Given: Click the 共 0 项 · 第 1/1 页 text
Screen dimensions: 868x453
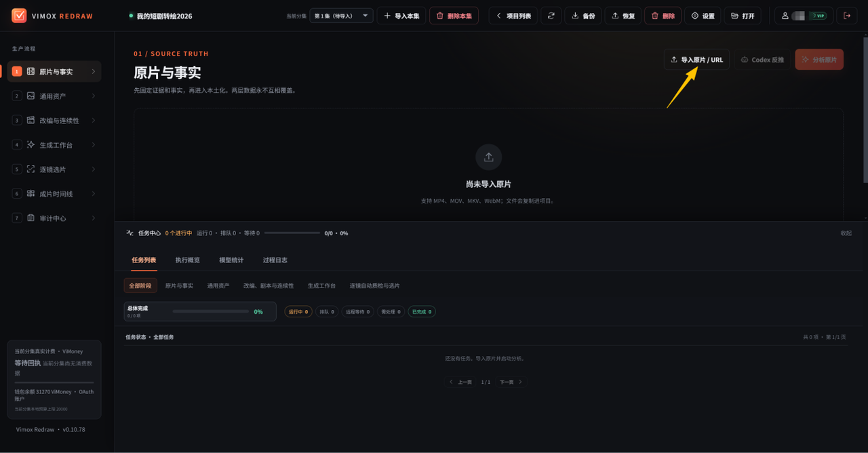Looking at the screenshot, I should [x=825, y=337].
